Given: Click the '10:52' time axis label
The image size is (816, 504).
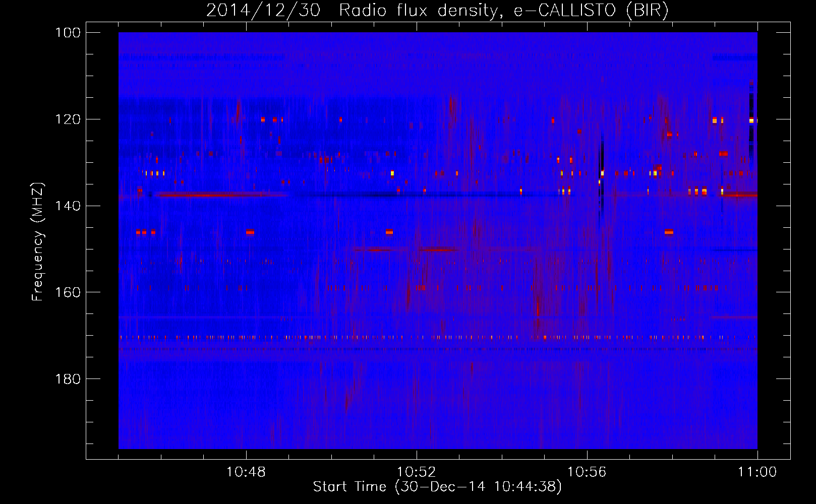Looking at the screenshot, I should (417, 472).
